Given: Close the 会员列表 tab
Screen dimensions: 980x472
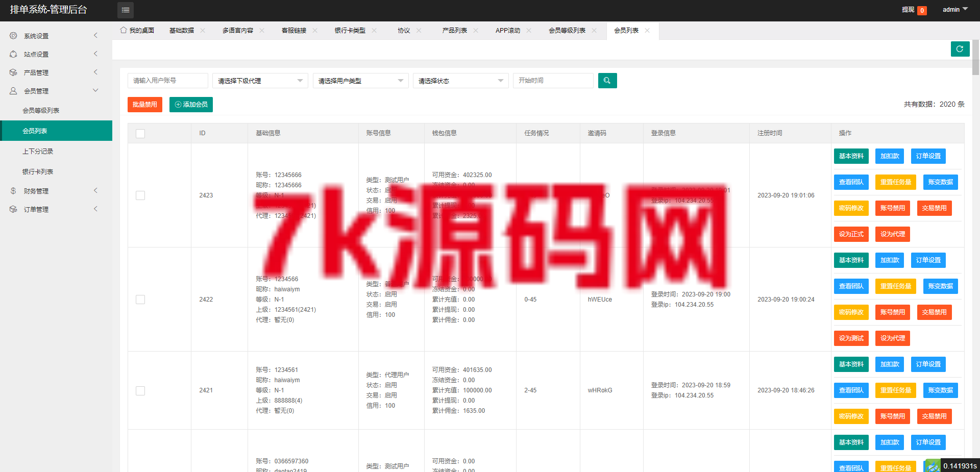Looking at the screenshot, I should pyautogui.click(x=647, y=31).
